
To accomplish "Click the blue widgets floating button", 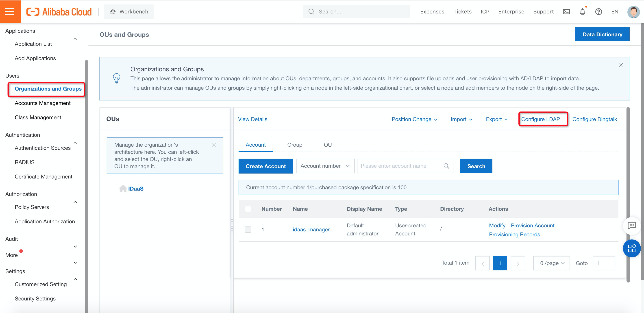I will 631,248.
